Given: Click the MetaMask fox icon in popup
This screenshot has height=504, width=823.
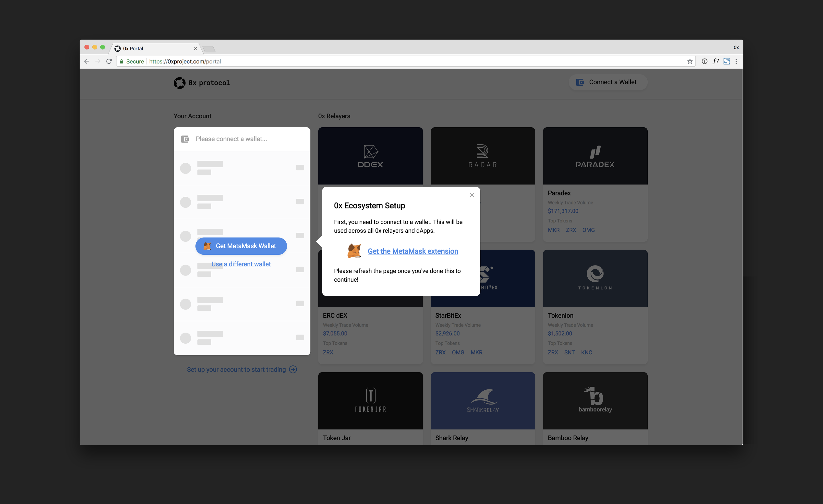Looking at the screenshot, I should click(x=354, y=251).
